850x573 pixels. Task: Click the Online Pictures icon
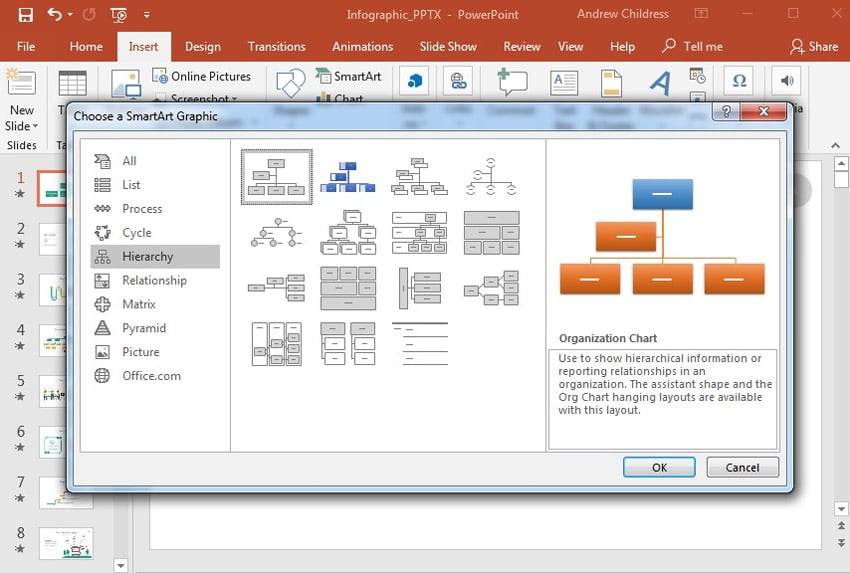pos(160,76)
